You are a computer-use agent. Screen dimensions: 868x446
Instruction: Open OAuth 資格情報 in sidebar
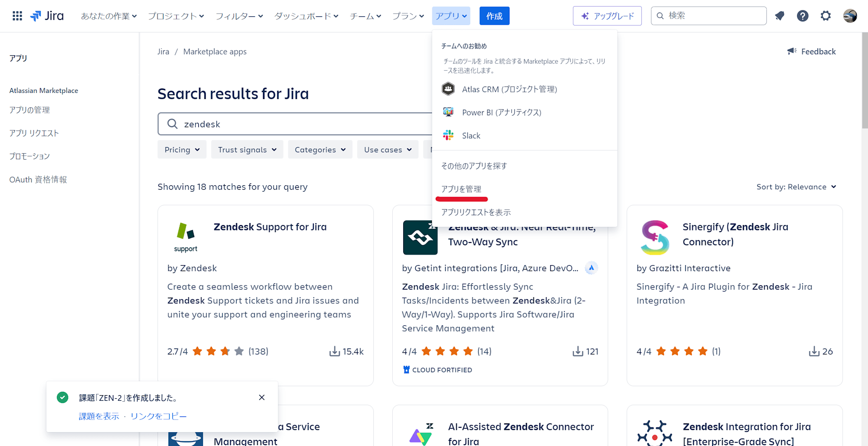point(38,179)
